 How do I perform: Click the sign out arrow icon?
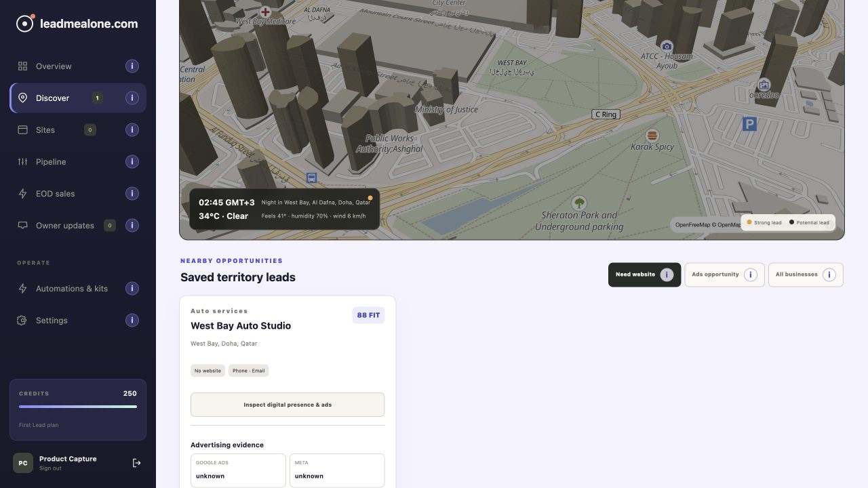(136, 463)
